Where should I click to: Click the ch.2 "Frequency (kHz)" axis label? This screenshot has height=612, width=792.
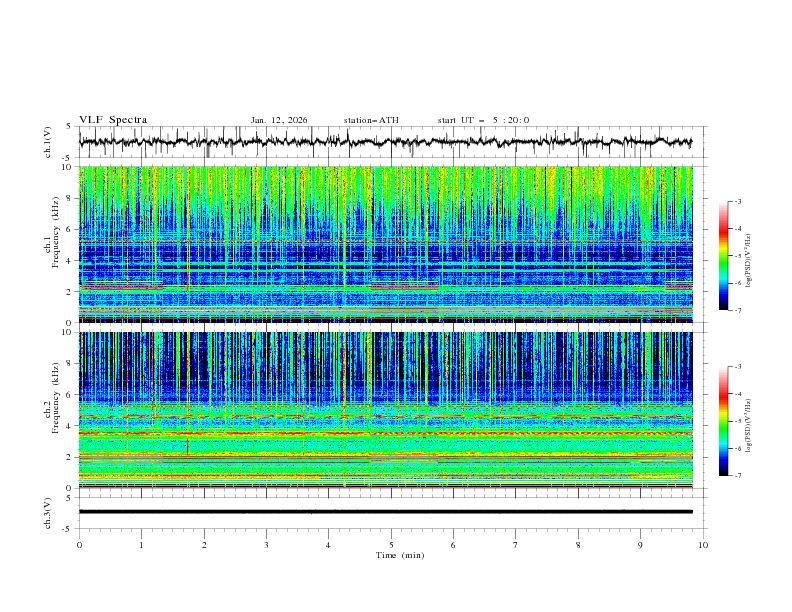coord(56,398)
